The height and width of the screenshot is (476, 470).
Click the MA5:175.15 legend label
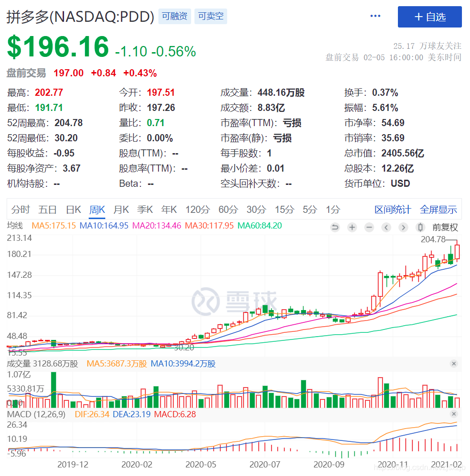tap(54, 226)
